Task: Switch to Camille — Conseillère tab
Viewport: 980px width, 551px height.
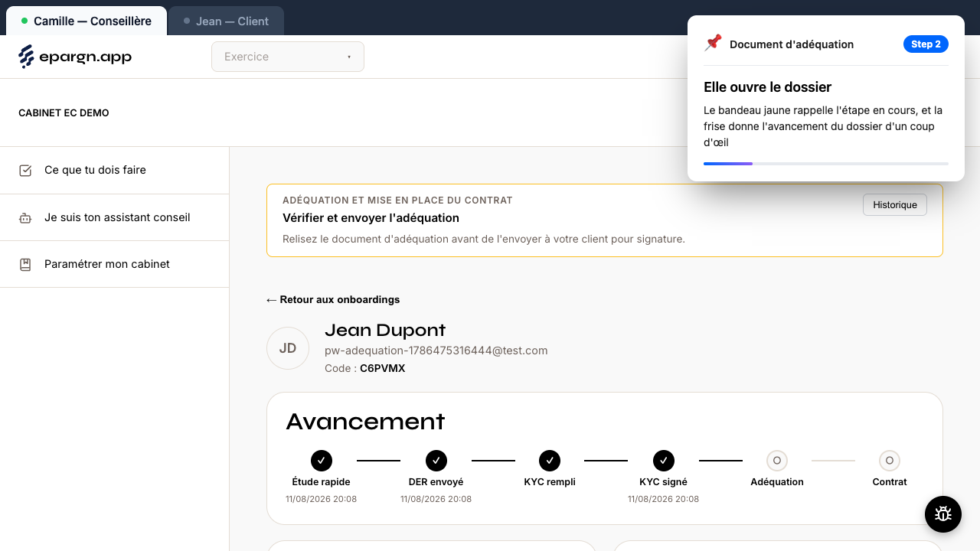Action: coord(86,21)
